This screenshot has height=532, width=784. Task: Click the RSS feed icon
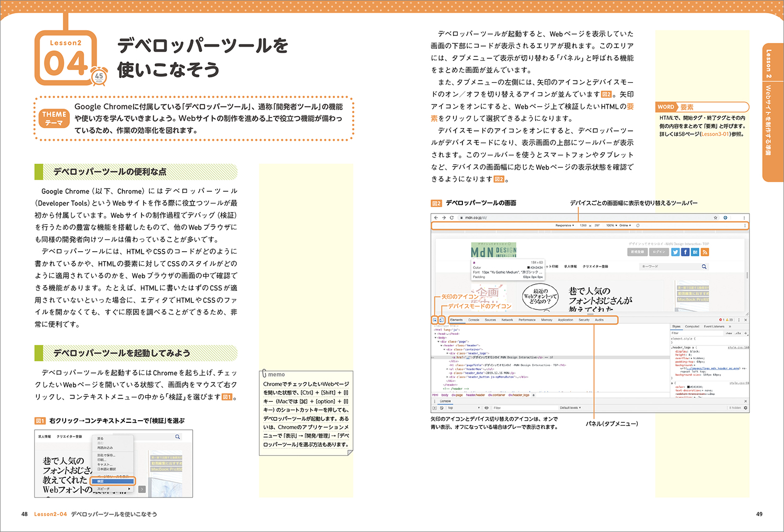click(x=705, y=252)
